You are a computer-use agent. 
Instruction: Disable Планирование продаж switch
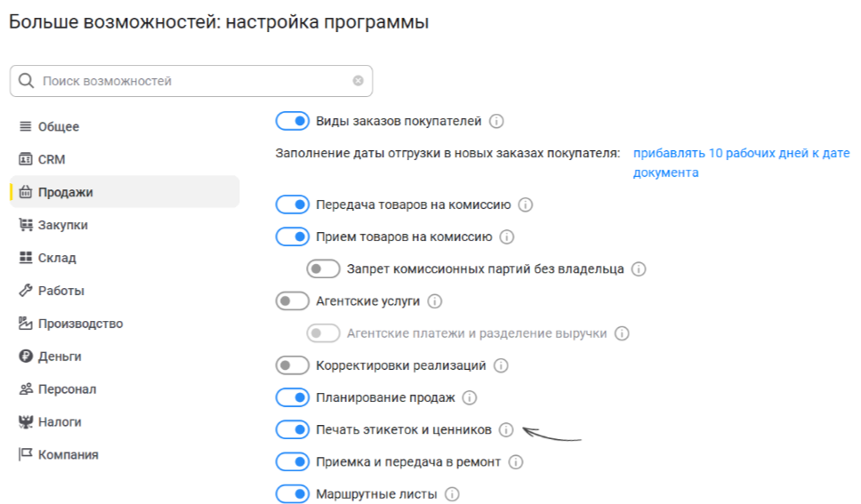pos(293,397)
